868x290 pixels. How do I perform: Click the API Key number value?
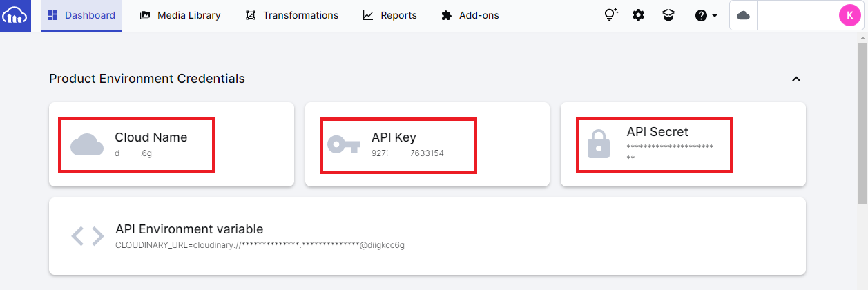pos(407,153)
